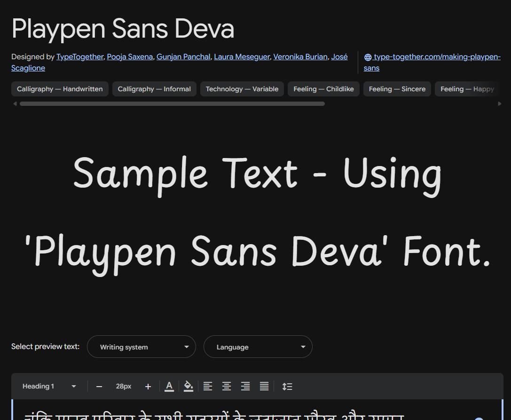Click the left arrow of the tags scrollbar
511x420 pixels.
pos(15,103)
